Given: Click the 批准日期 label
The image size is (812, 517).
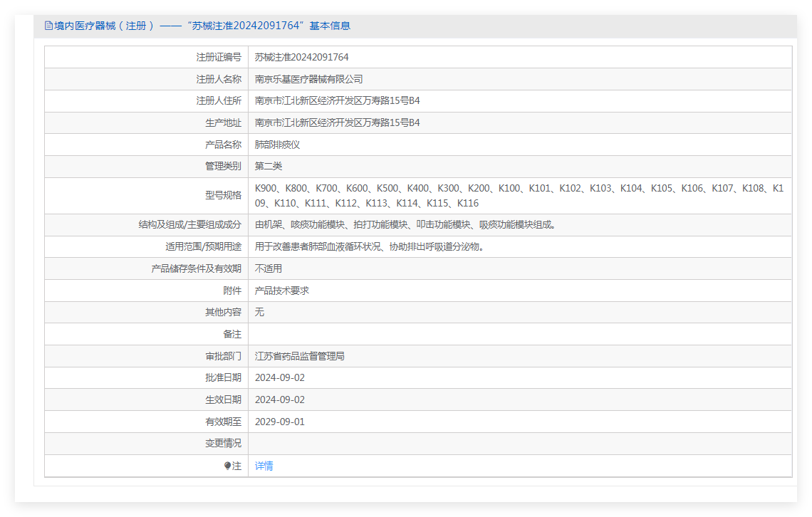Looking at the screenshot, I should pos(223,378).
